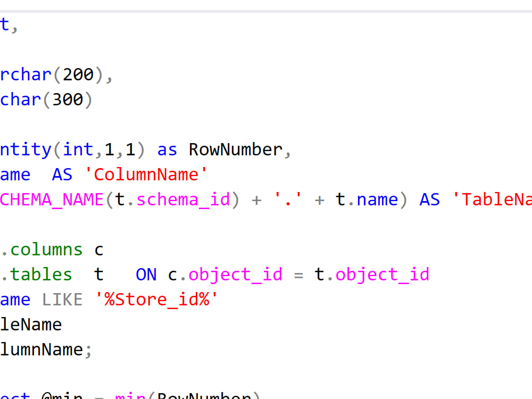Click the '%Store_id%' LIKE pattern
Viewport: 532px width, 399px height.
tap(156, 300)
